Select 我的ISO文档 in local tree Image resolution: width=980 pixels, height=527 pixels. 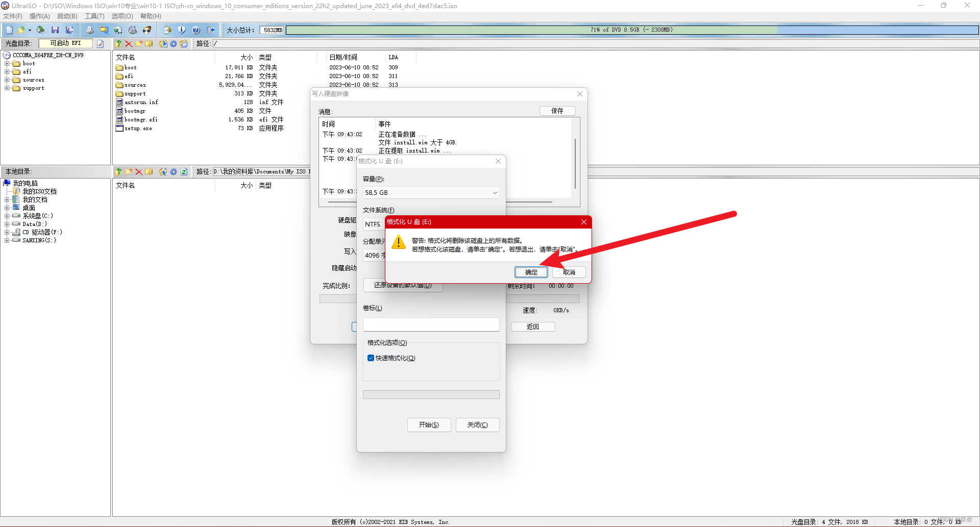[39, 191]
